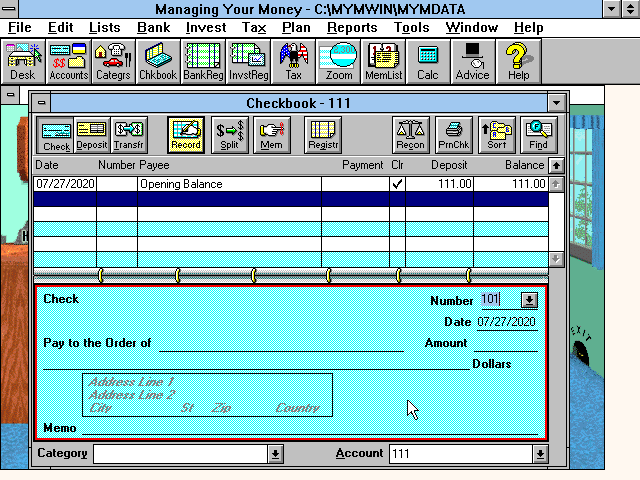Image resolution: width=640 pixels, height=480 pixels.
Task: Click the check Number field
Action: 500,300
